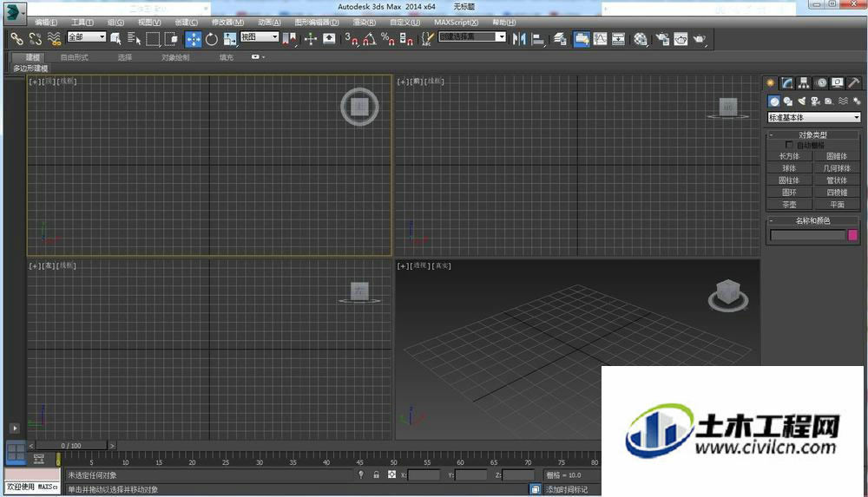Click the 圆柱体 cylinder button
868x497 pixels.
click(789, 180)
